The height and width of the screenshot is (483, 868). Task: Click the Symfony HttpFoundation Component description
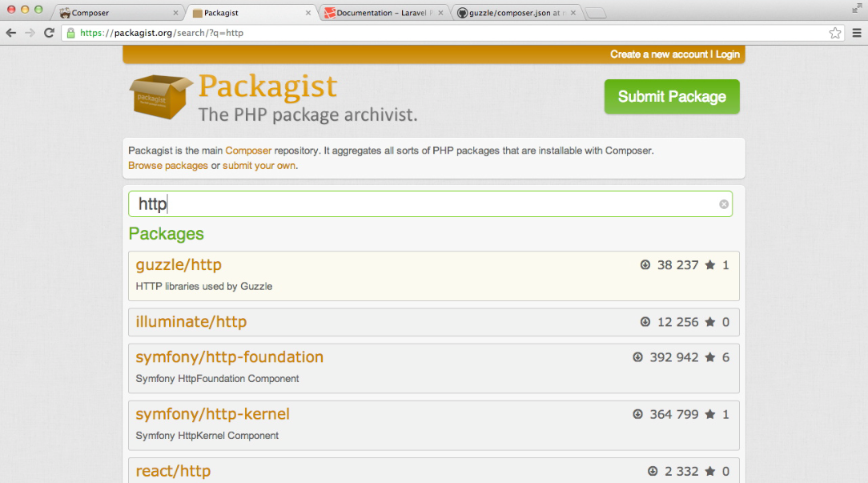[217, 379]
